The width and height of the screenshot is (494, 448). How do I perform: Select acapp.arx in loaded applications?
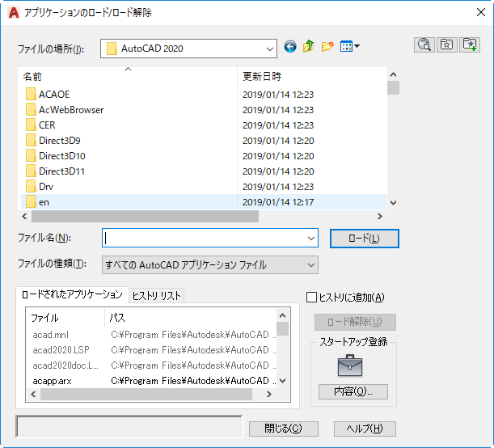(53, 381)
